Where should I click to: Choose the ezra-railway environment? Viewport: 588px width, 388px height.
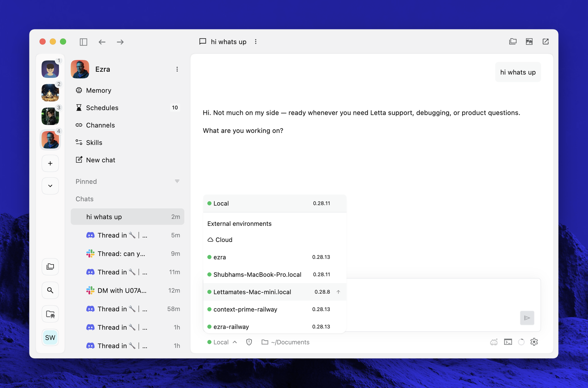pos(275,326)
